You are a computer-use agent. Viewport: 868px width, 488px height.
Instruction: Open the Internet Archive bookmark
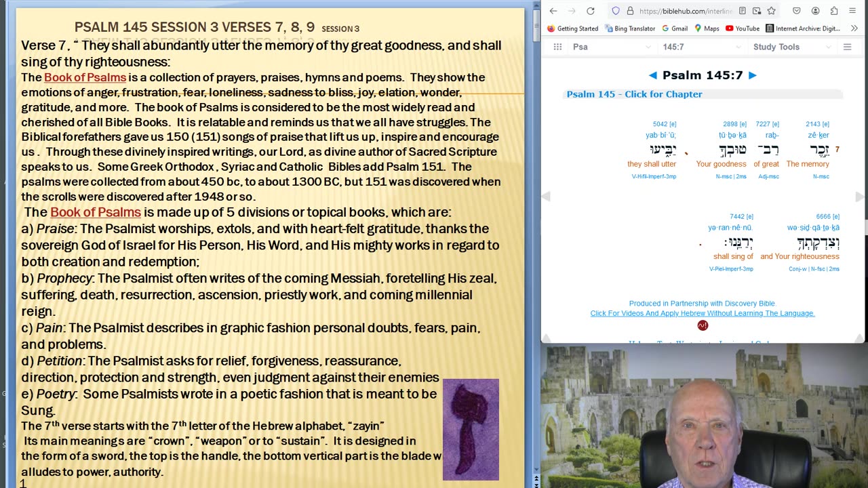[803, 28]
